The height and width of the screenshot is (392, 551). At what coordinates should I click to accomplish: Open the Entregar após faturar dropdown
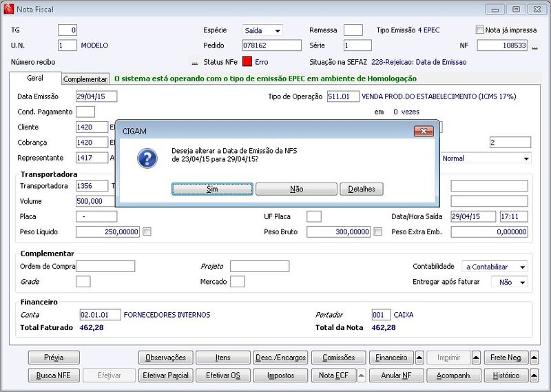[x=509, y=282]
